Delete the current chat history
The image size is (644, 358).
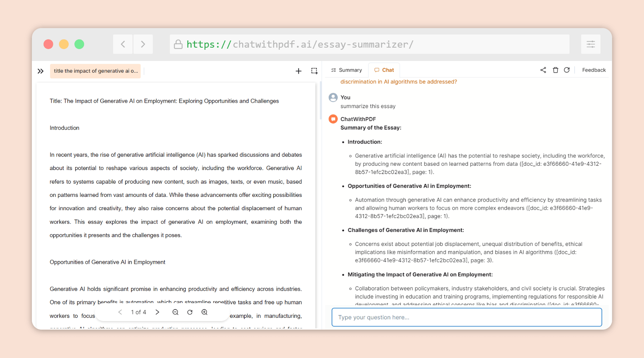tap(555, 70)
